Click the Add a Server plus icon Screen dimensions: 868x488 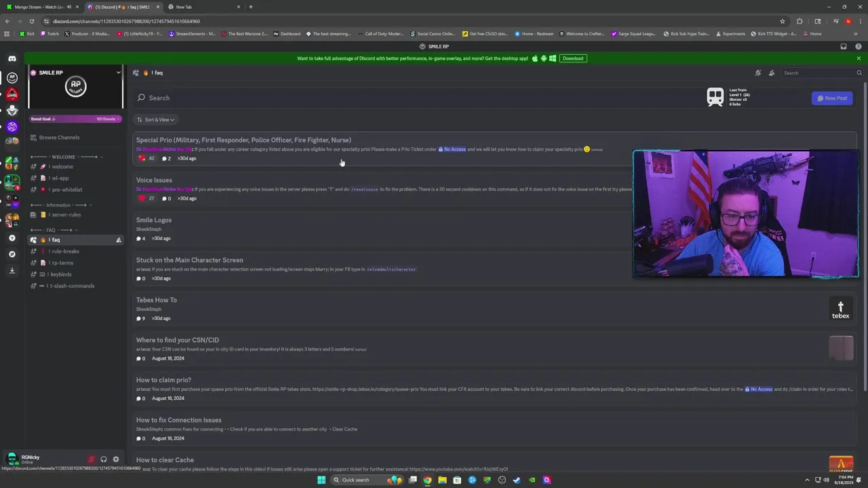[12, 238]
